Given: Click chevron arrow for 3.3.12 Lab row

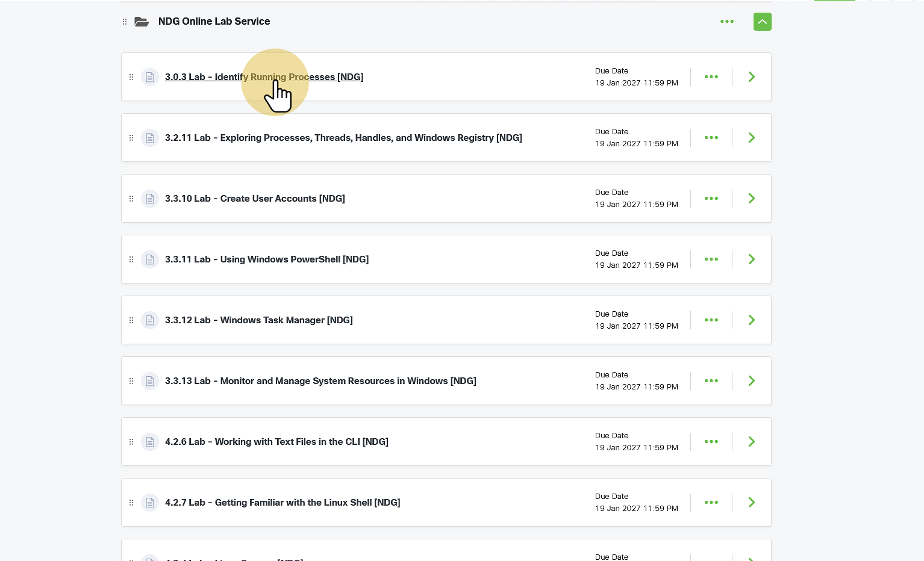Looking at the screenshot, I should 752,320.
